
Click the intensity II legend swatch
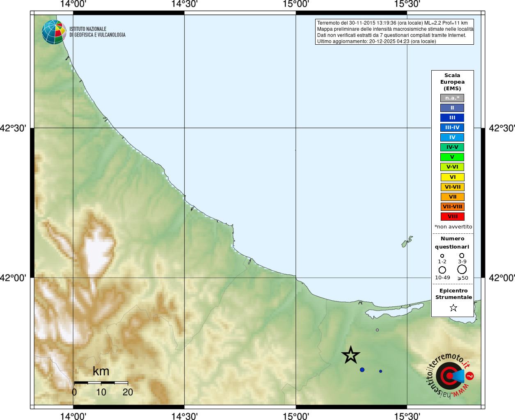coord(452,108)
